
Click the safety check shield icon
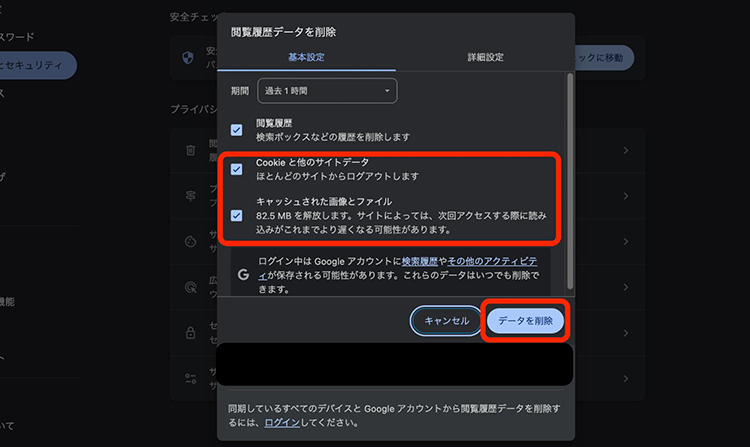pyautogui.click(x=188, y=58)
